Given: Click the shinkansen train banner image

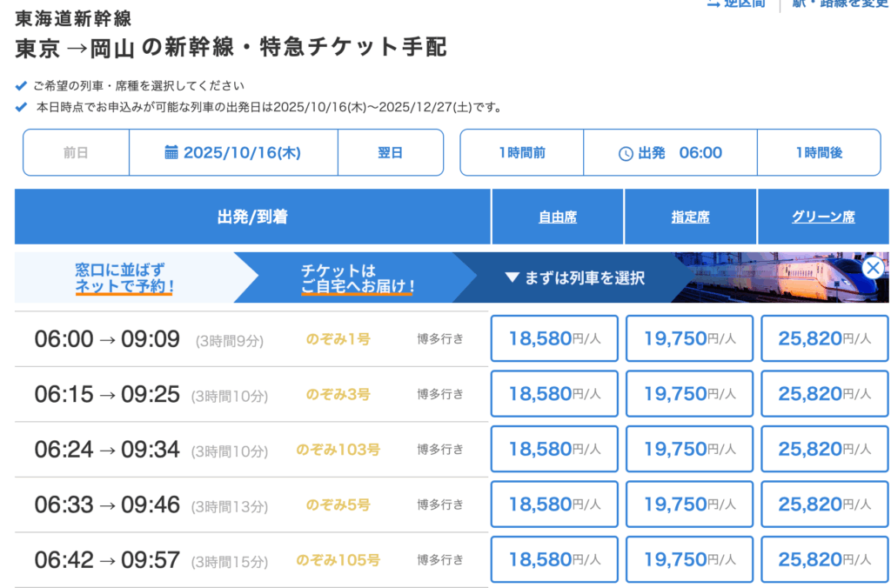Looking at the screenshot, I should pos(774,277).
